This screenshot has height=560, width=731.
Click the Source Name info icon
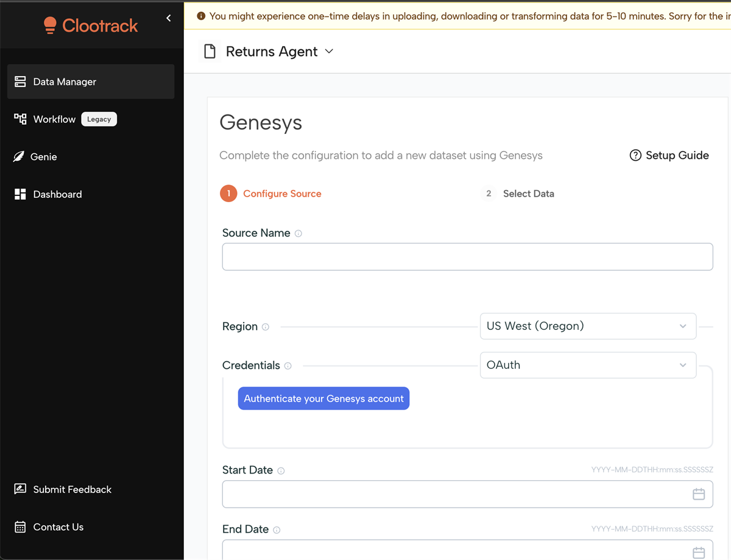[298, 233]
